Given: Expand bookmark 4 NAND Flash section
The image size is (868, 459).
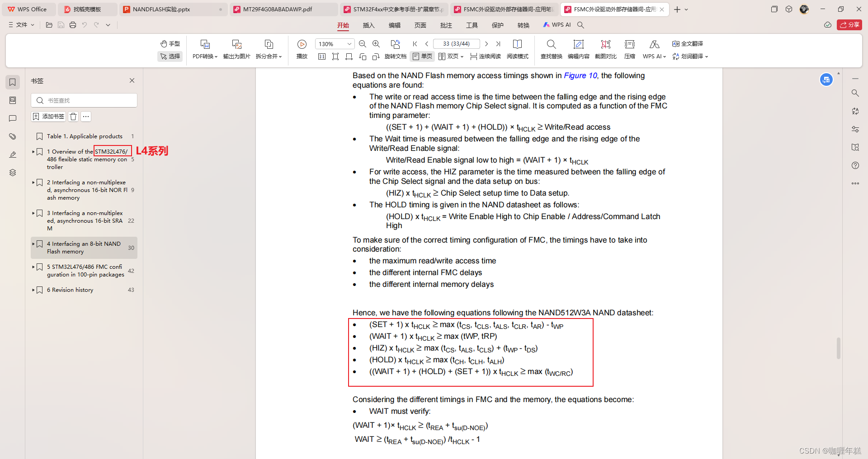Looking at the screenshot, I should (33, 244).
